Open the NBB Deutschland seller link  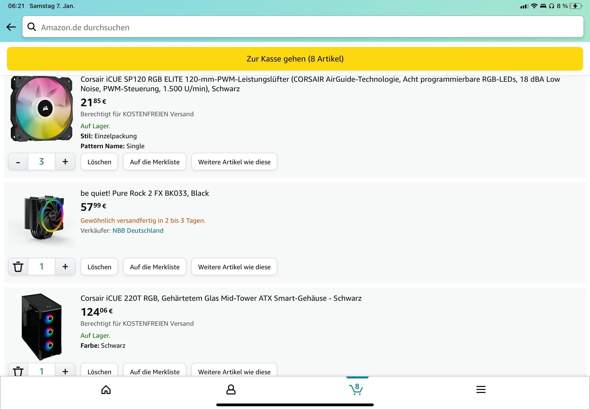tap(138, 231)
